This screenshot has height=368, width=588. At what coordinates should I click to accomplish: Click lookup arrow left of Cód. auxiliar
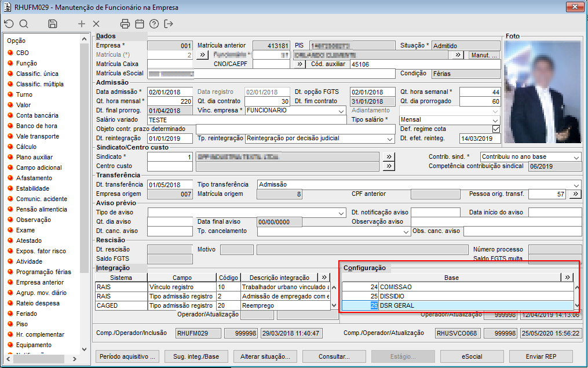pyautogui.click(x=300, y=64)
